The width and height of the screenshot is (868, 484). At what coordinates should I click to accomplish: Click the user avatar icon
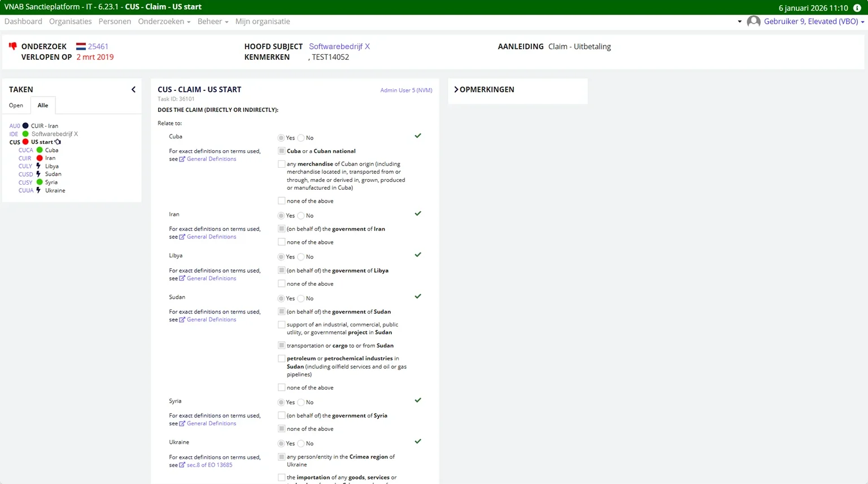(x=753, y=21)
